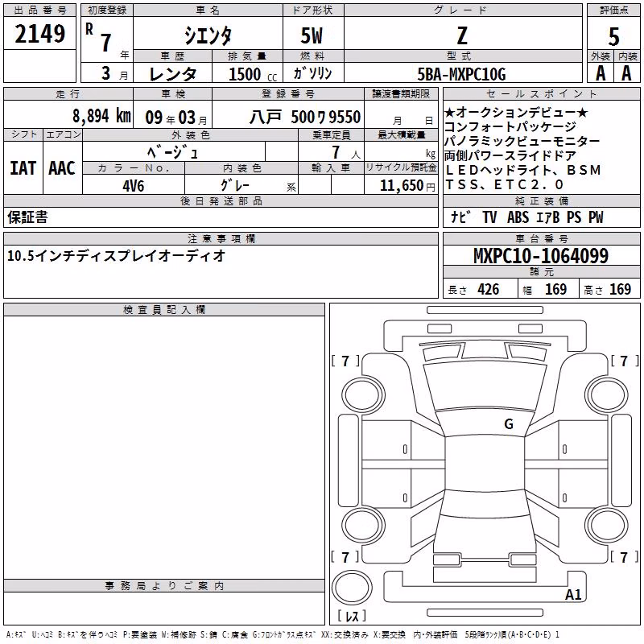Click recycle deposit 11,650円
Viewport: 644px width, 644px height.
click(x=407, y=186)
